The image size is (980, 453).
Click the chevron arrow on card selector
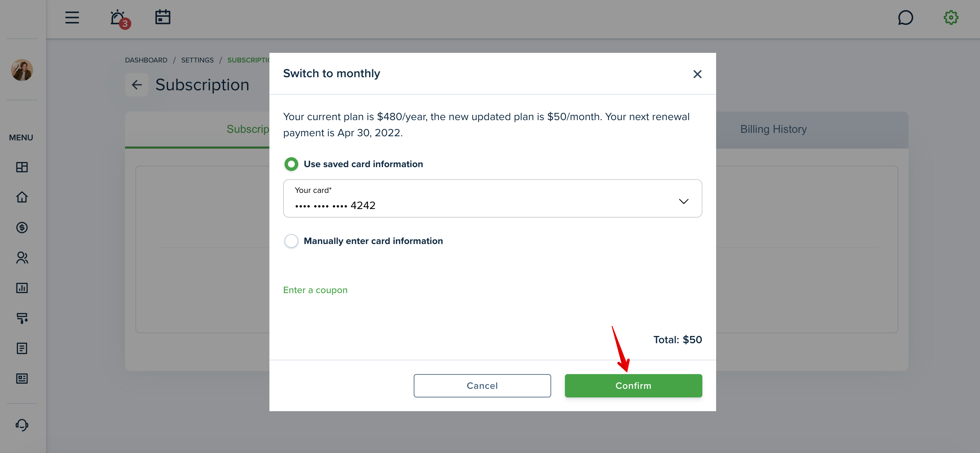point(683,201)
